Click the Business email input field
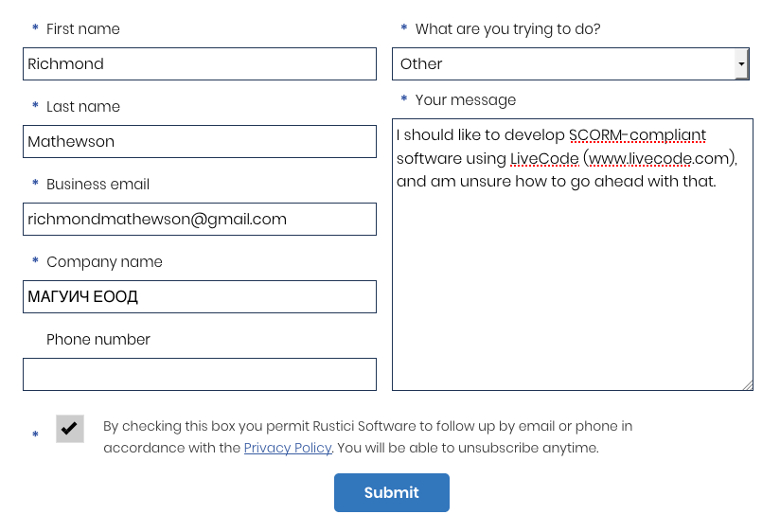The width and height of the screenshot is (780, 532). tap(199, 220)
